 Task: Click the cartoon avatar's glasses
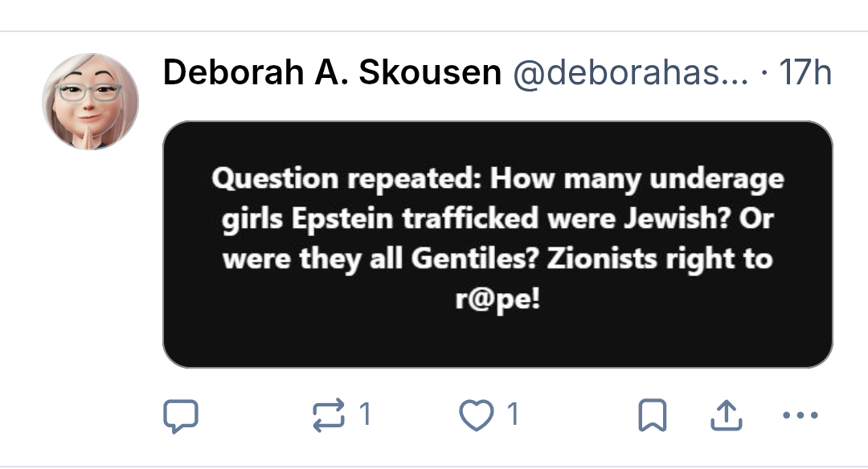[x=88, y=91]
